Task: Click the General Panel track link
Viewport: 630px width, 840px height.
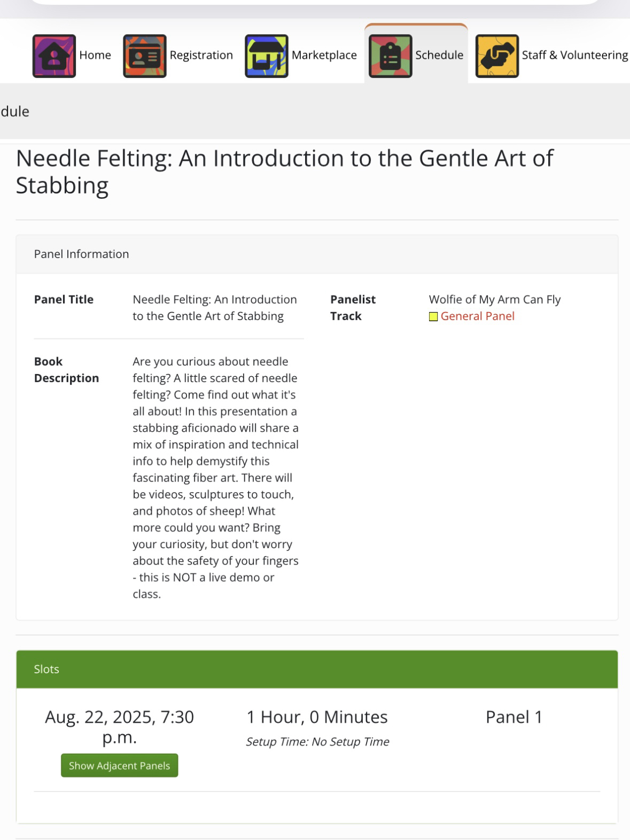Action: [x=477, y=316]
